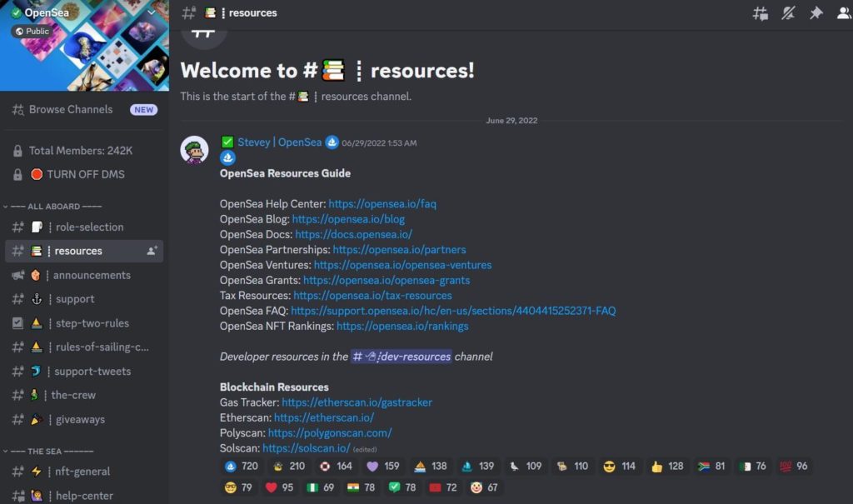Open support channel

pyautogui.click(x=84, y=299)
